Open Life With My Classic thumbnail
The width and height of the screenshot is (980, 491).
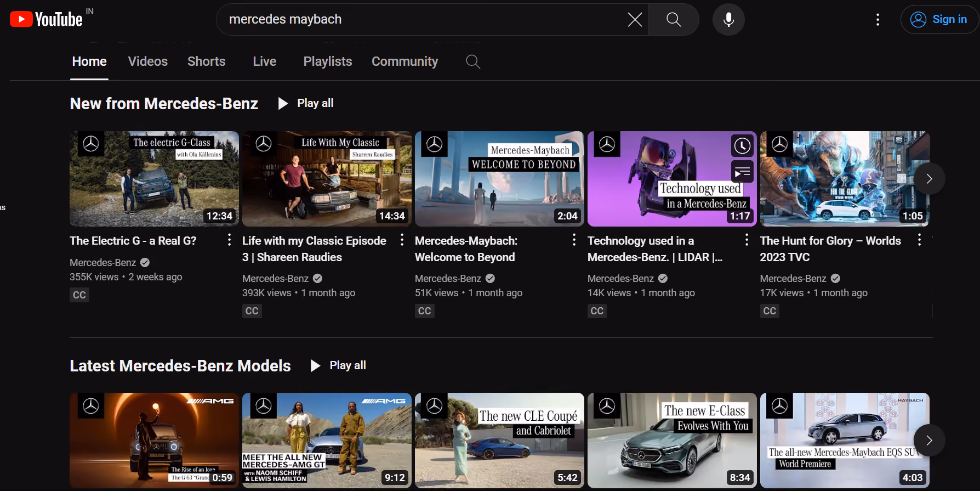click(327, 179)
